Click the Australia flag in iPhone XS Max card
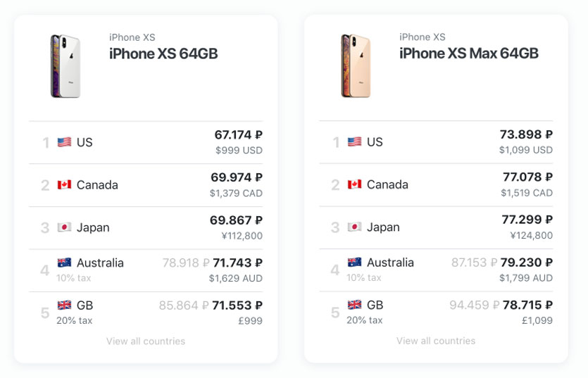Viewport: 588px width, 378px height. click(355, 263)
